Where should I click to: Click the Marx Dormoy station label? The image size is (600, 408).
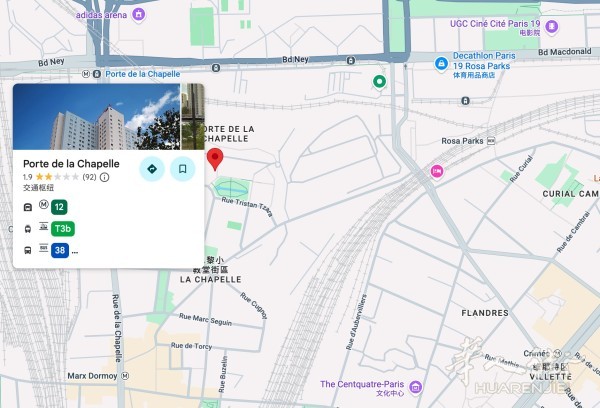92,376
